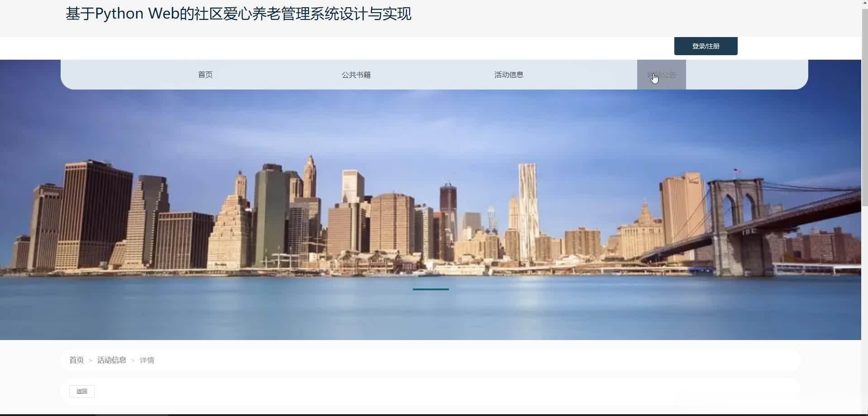This screenshot has width=868, height=416.
Task: Open the 首页 navigation item
Action: (205, 75)
